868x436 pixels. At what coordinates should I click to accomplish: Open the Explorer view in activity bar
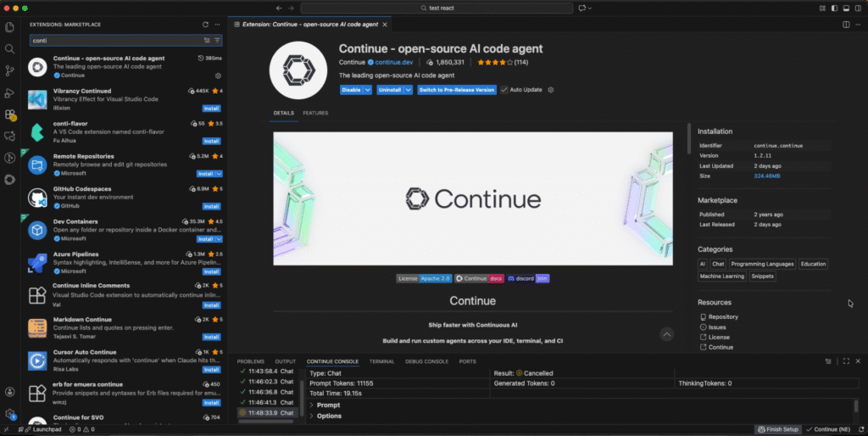click(10, 28)
